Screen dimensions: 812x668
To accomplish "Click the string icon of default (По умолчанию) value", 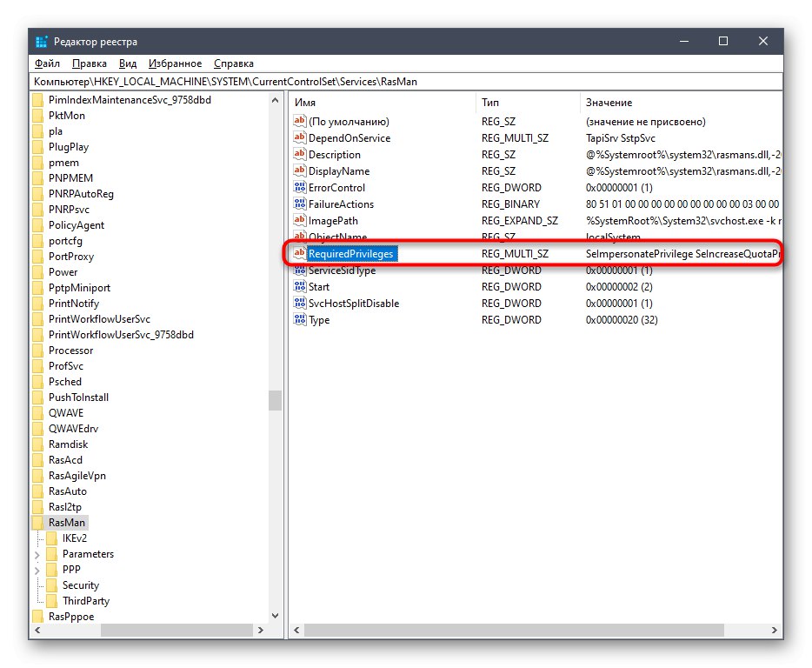I will (299, 121).
